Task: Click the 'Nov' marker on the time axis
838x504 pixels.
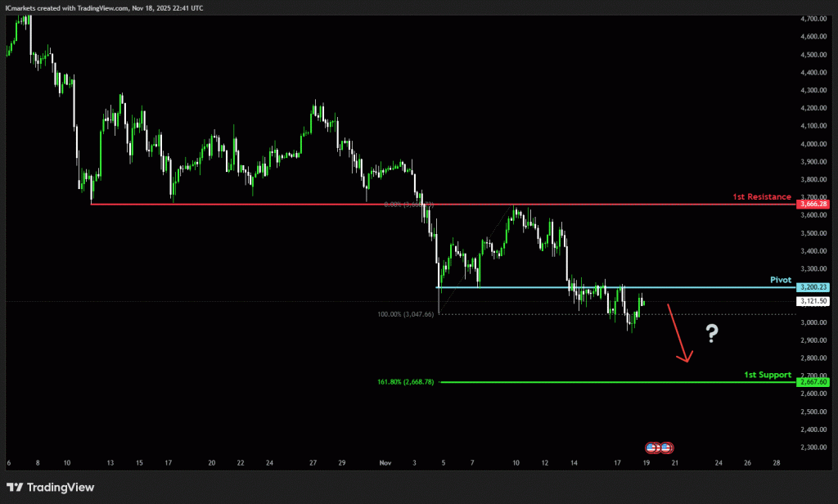Action: pos(386,462)
